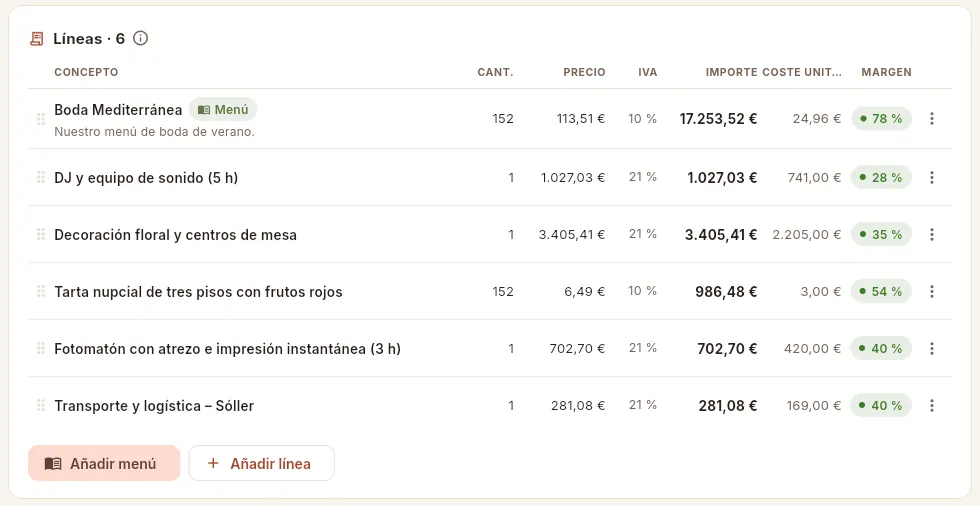Select 'Tarta nupcial de tres pisos con frutos rojos'
This screenshot has width=980, height=506.
(x=198, y=292)
